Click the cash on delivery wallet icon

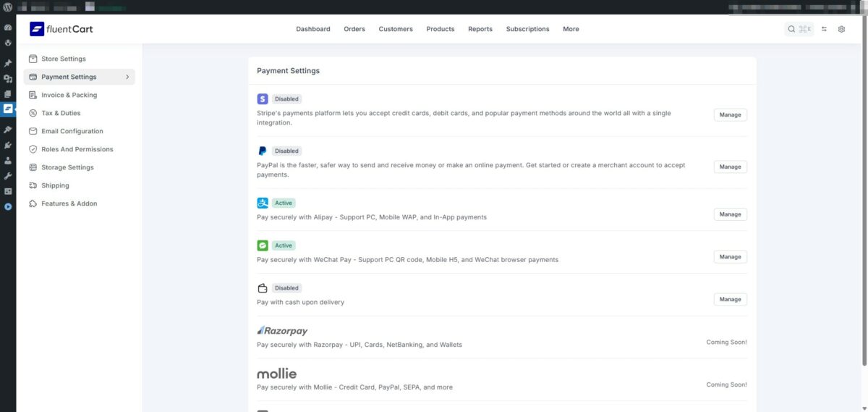coord(263,288)
